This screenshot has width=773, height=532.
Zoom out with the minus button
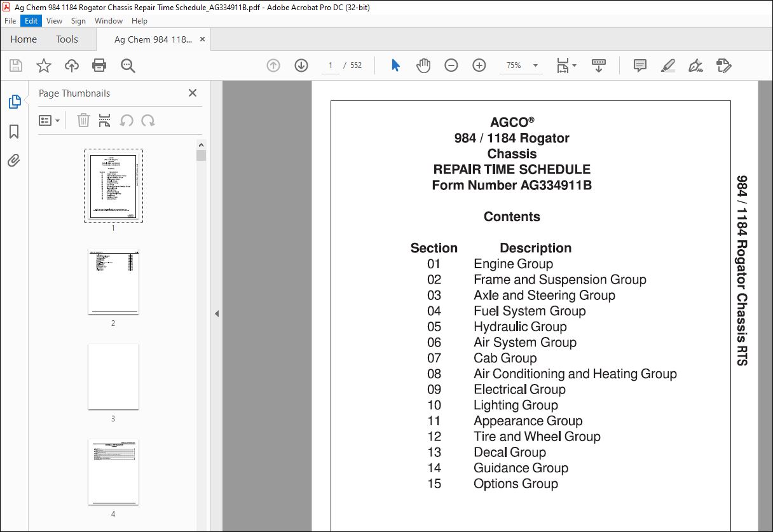click(451, 65)
